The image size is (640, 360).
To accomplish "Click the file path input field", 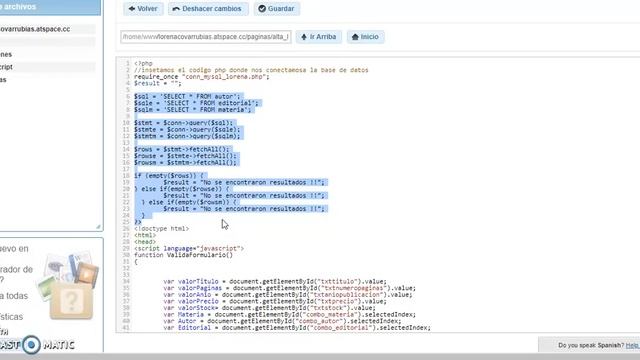I will click(x=206, y=37).
